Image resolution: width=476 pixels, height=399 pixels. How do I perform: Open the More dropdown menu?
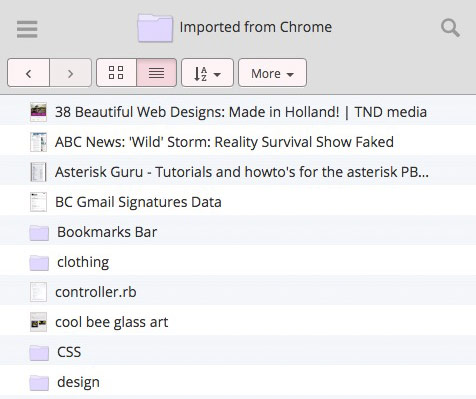coord(272,73)
